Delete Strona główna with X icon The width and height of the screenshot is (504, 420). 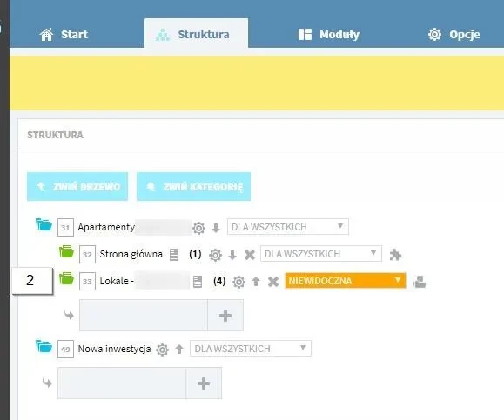click(250, 255)
